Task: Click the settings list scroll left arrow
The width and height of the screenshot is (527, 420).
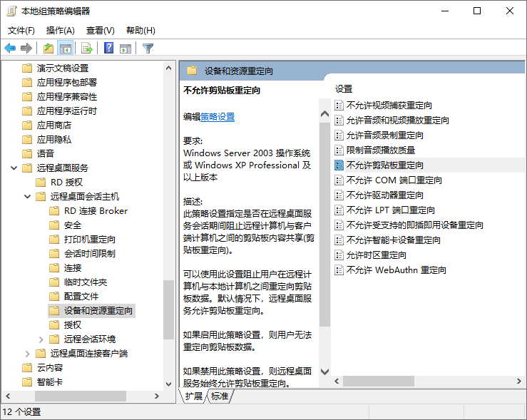Action: [337, 381]
